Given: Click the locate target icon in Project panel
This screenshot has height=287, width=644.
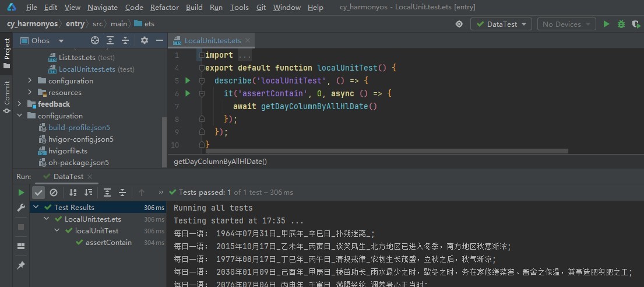Looking at the screenshot, I should pyautogui.click(x=95, y=40).
